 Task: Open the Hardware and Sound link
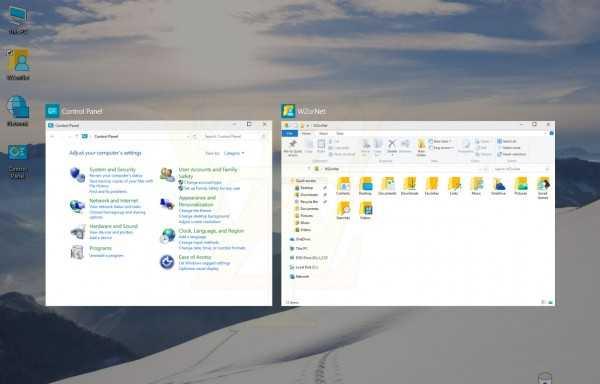[x=113, y=226]
